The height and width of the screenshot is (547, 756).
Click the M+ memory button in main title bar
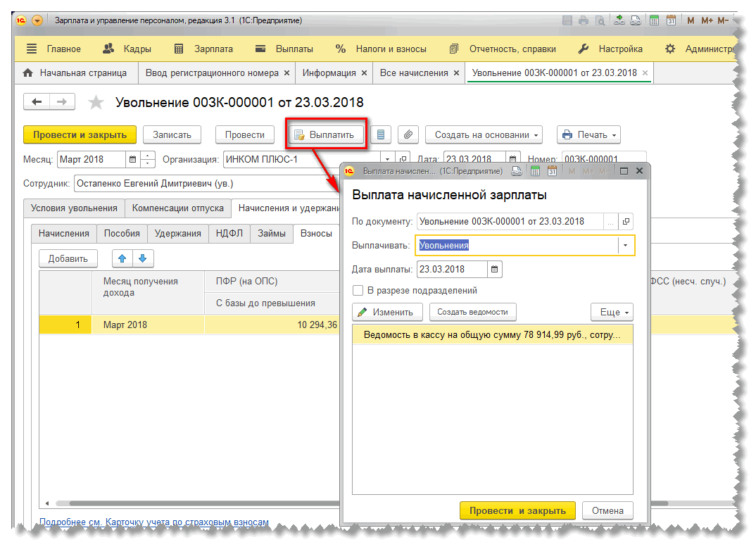[707, 20]
